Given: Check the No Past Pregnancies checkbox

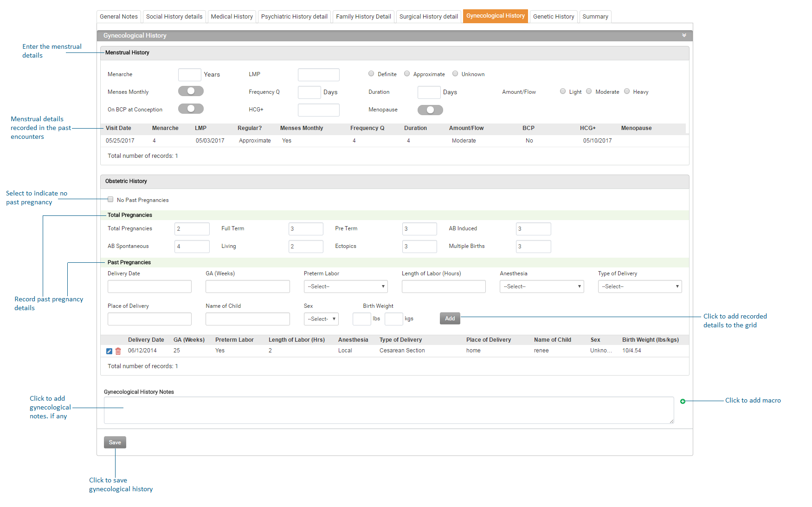Looking at the screenshot, I should pyautogui.click(x=110, y=200).
